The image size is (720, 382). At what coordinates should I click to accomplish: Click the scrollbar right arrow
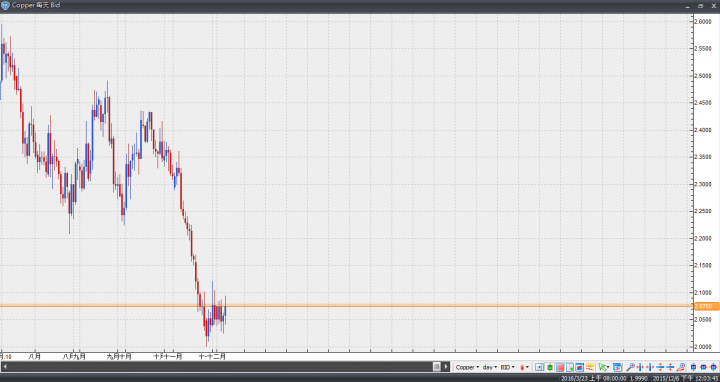(x=445, y=367)
